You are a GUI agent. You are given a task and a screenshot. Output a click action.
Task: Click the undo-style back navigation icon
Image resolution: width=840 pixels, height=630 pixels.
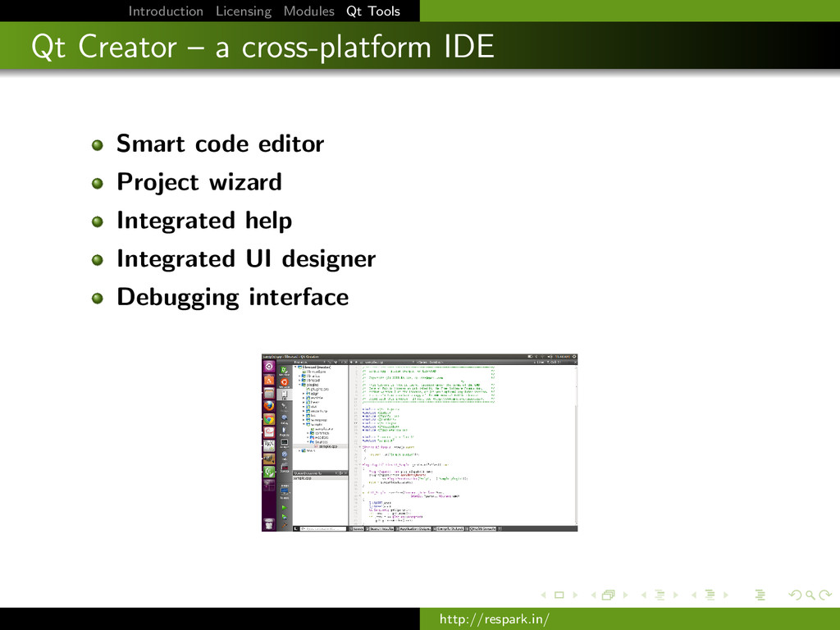(x=796, y=596)
